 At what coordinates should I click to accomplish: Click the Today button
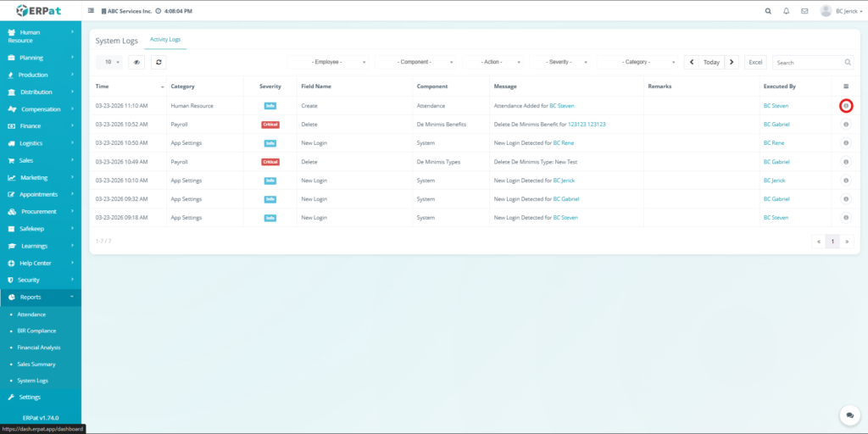(x=711, y=62)
